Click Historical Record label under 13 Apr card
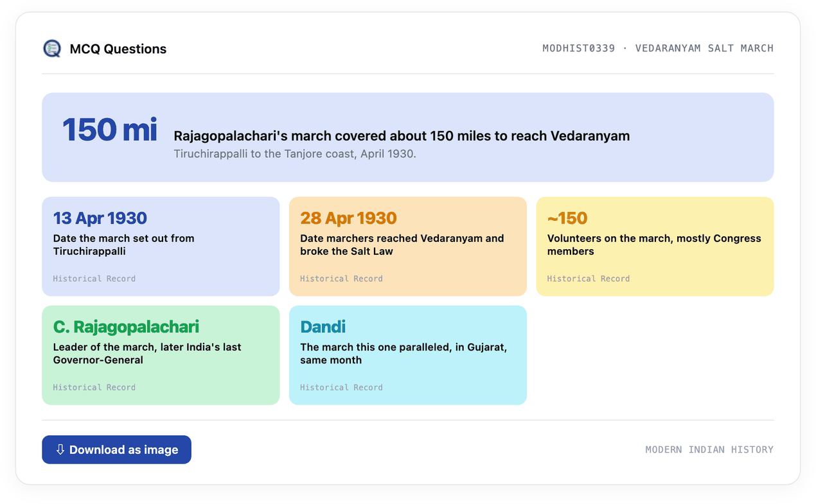This screenshot has width=816, height=504. tap(94, 279)
